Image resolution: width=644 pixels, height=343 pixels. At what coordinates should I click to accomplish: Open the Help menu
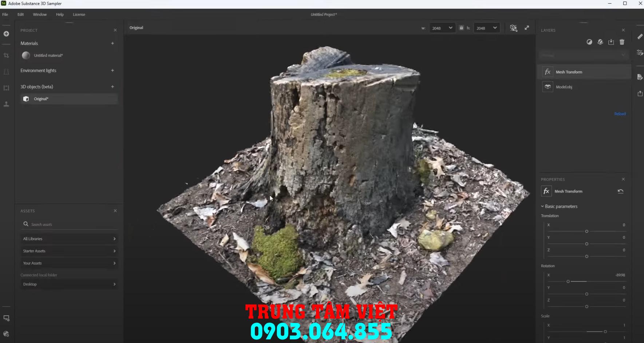pos(60,15)
